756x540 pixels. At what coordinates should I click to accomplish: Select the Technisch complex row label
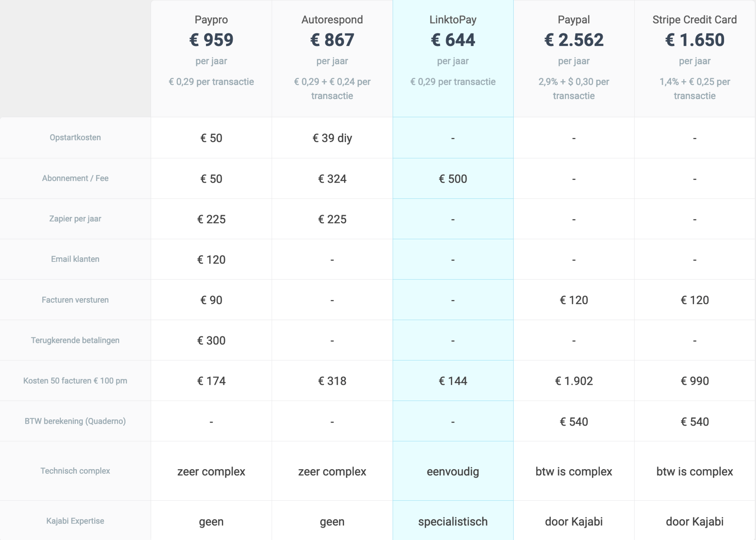click(x=75, y=471)
